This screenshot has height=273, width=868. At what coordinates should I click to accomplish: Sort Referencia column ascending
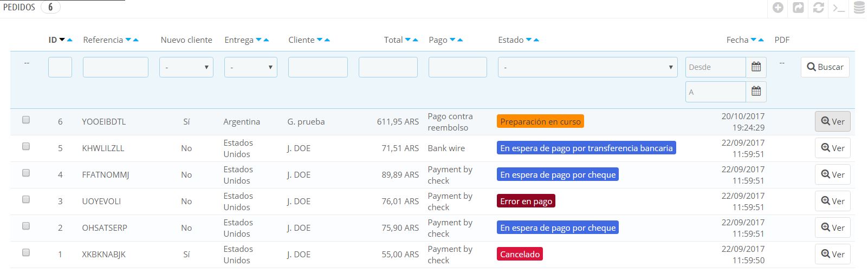pyautogui.click(x=135, y=40)
